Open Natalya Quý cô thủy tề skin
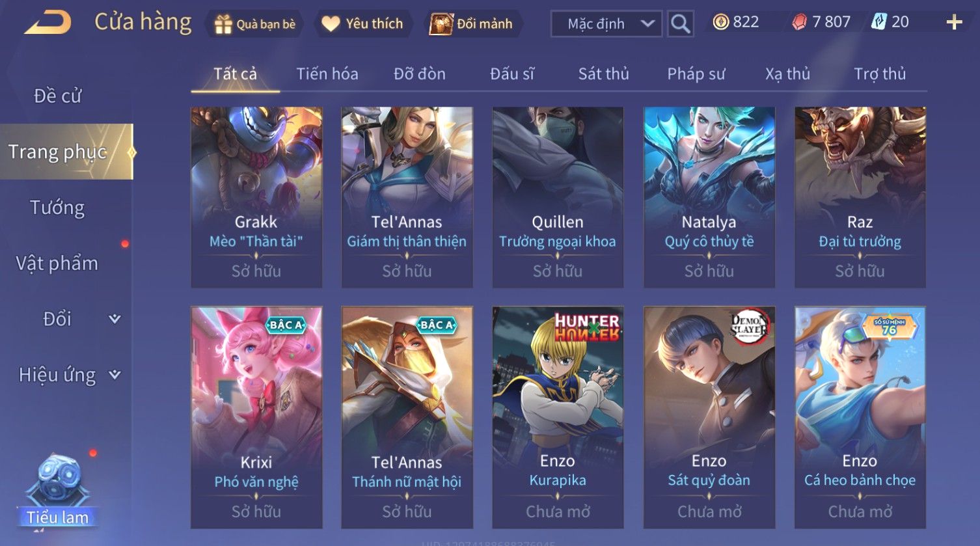 [709, 197]
